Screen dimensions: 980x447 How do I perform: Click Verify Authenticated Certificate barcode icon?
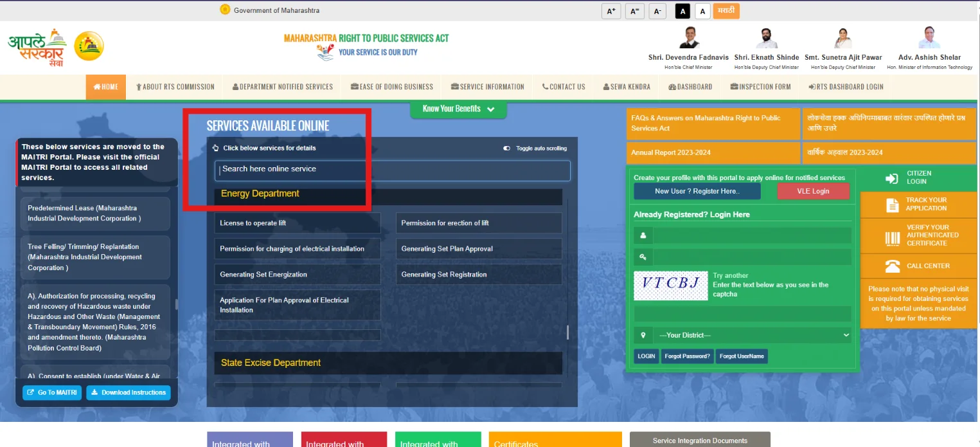point(892,237)
